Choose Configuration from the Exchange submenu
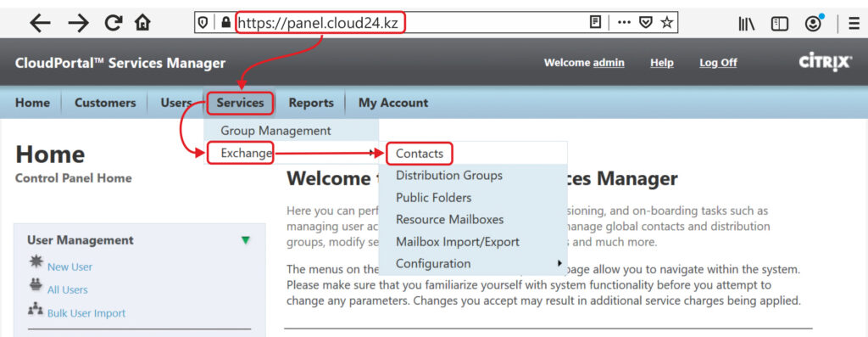 click(x=473, y=264)
